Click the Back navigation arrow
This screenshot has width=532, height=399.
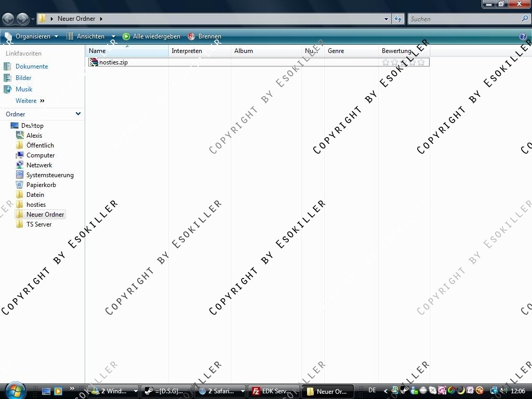(x=8, y=19)
